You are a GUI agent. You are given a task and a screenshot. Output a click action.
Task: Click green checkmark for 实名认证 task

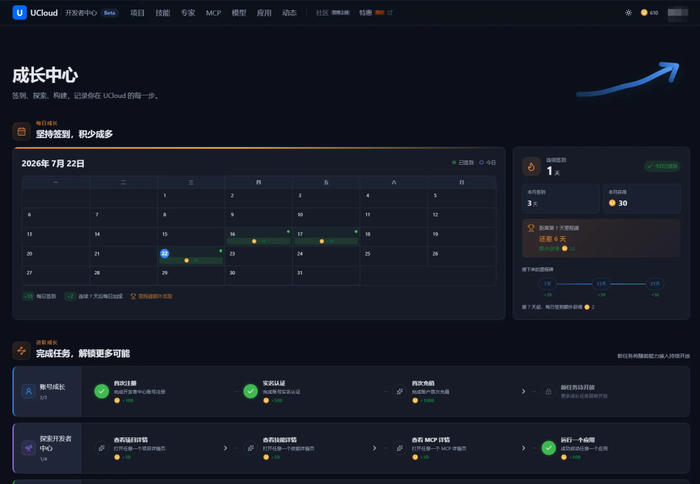[250, 391]
